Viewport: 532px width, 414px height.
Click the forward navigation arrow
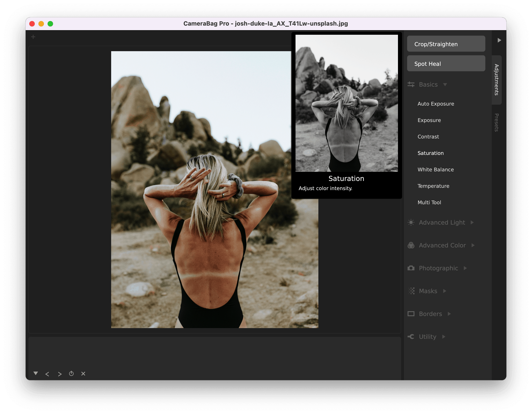pyautogui.click(x=60, y=374)
